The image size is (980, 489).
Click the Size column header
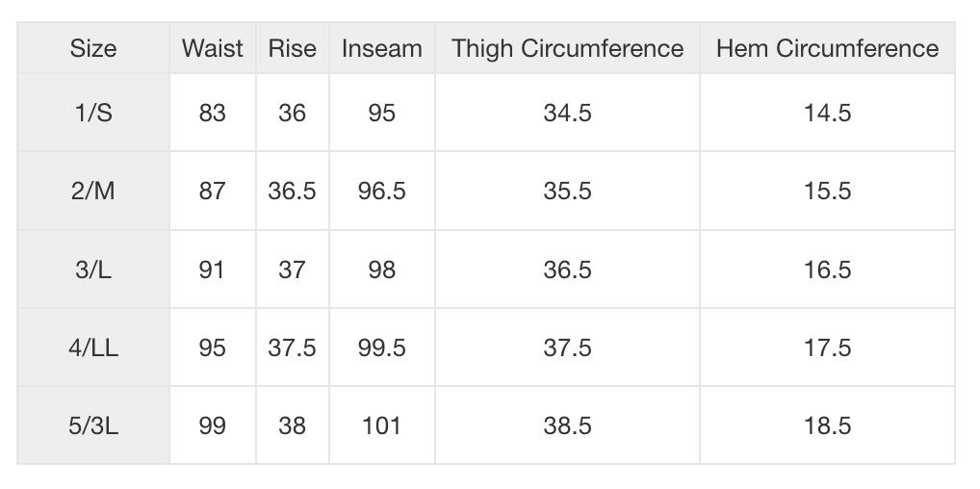point(93,48)
